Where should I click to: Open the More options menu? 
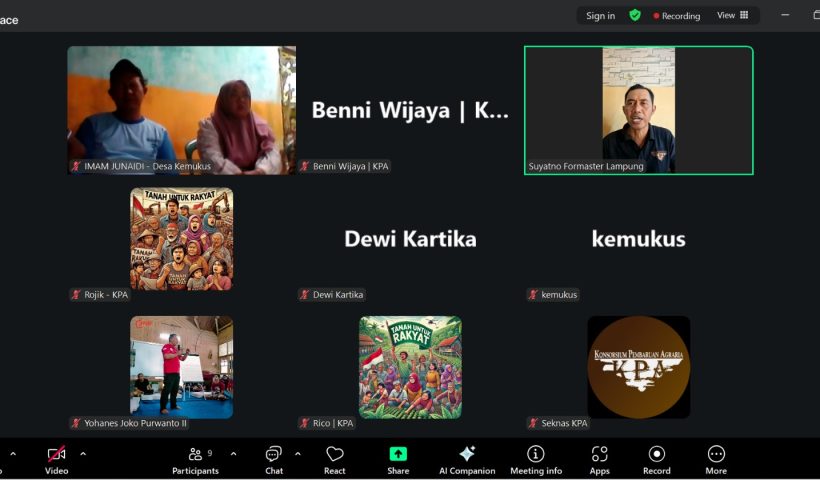click(x=716, y=459)
